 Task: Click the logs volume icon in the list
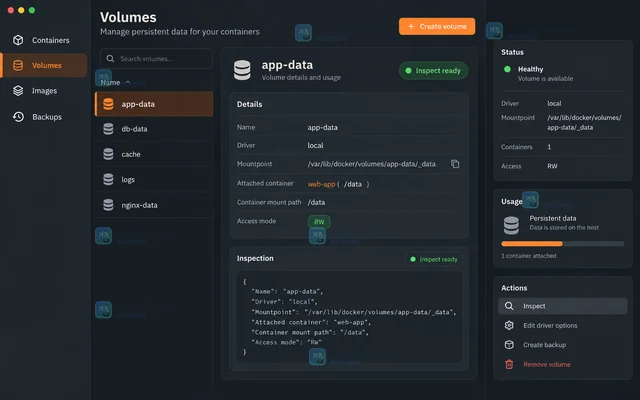[x=108, y=180]
